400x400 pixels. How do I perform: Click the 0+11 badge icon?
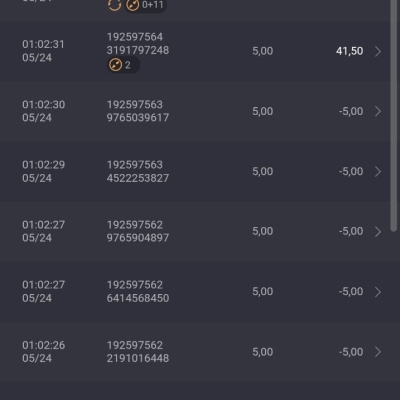133,5
